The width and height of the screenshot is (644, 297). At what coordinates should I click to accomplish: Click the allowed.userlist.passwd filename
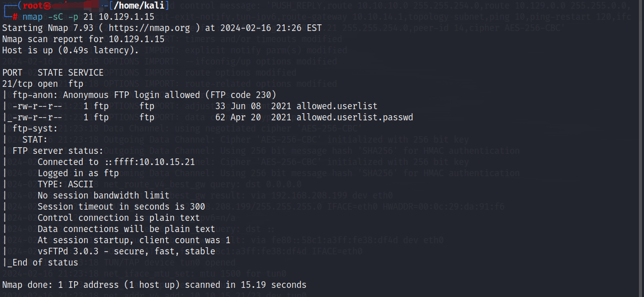(355, 117)
